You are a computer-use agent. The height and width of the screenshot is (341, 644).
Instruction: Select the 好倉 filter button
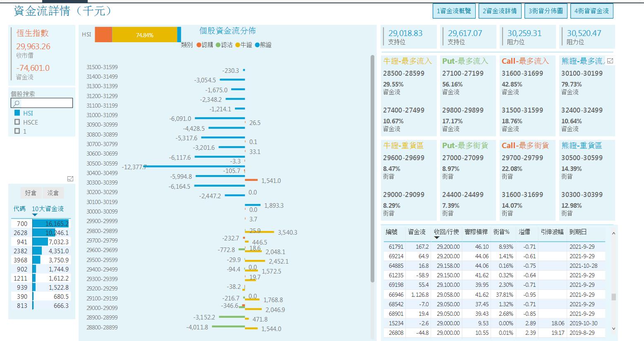[31, 193]
